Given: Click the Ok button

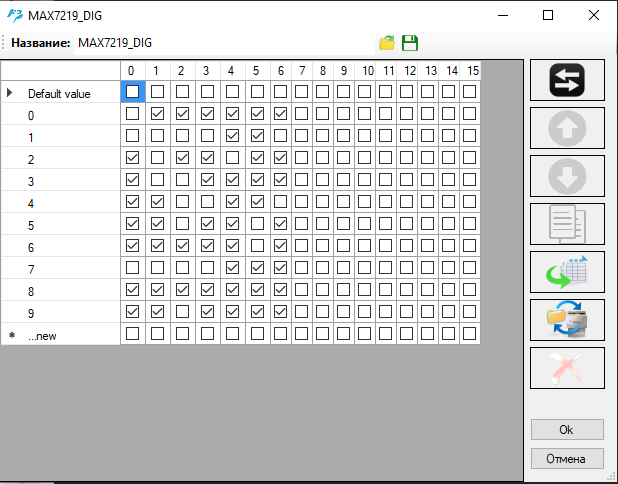Looking at the screenshot, I should click(567, 430).
